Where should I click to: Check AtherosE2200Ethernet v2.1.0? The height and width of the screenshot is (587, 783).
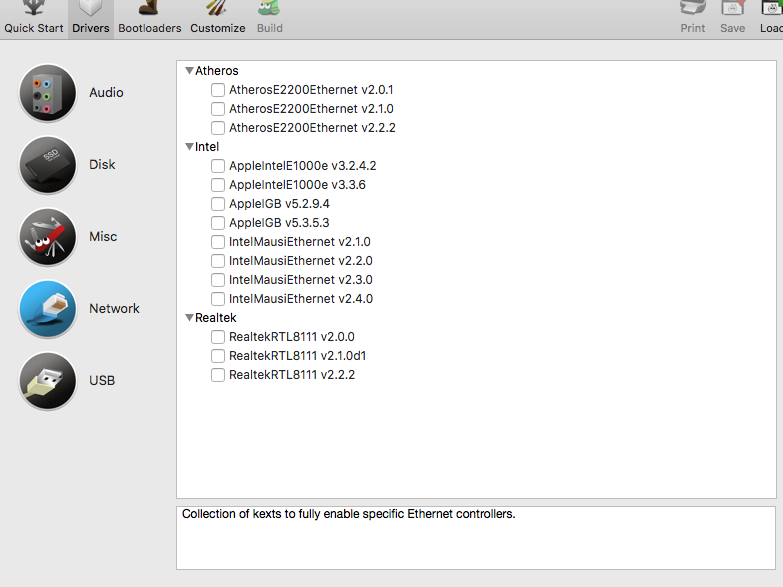pos(218,109)
